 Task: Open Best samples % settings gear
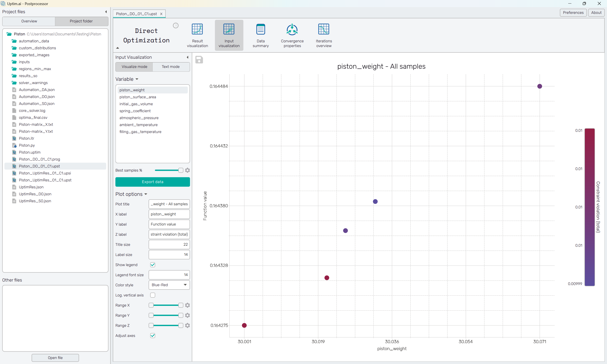(x=187, y=170)
